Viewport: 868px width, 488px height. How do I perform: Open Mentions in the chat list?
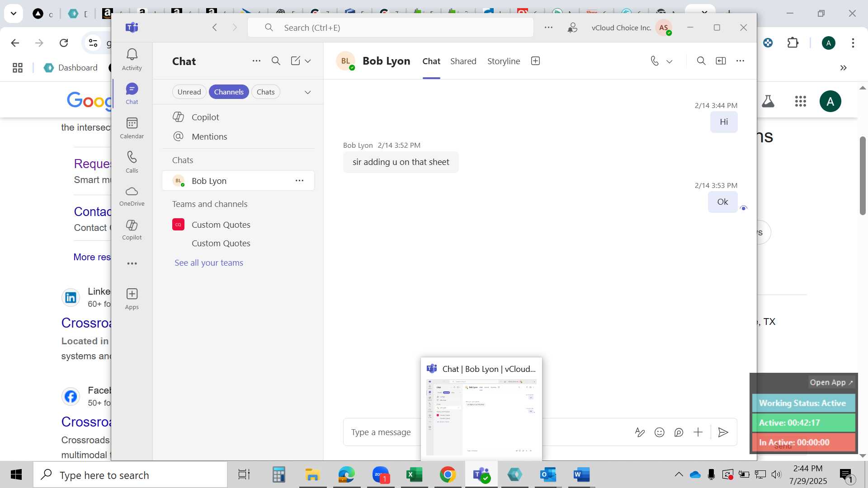pyautogui.click(x=238, y=136)
